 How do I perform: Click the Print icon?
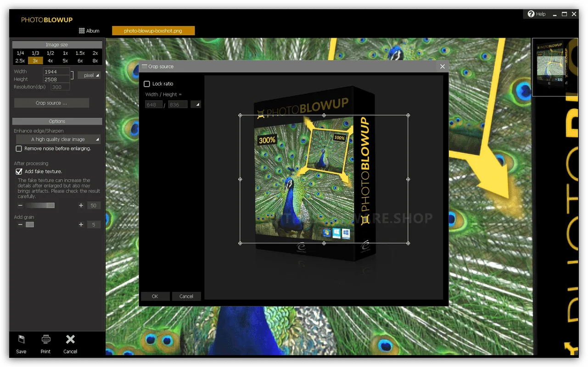[46, 340]
